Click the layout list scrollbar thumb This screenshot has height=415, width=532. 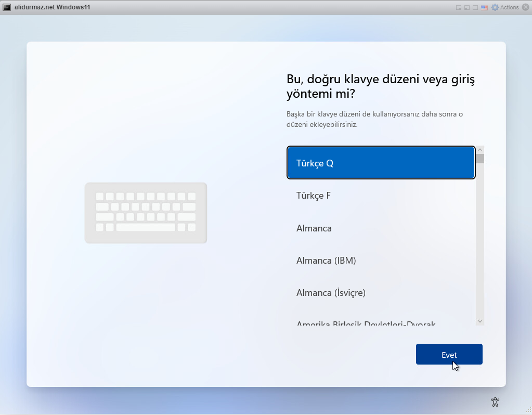click(480, 159)
